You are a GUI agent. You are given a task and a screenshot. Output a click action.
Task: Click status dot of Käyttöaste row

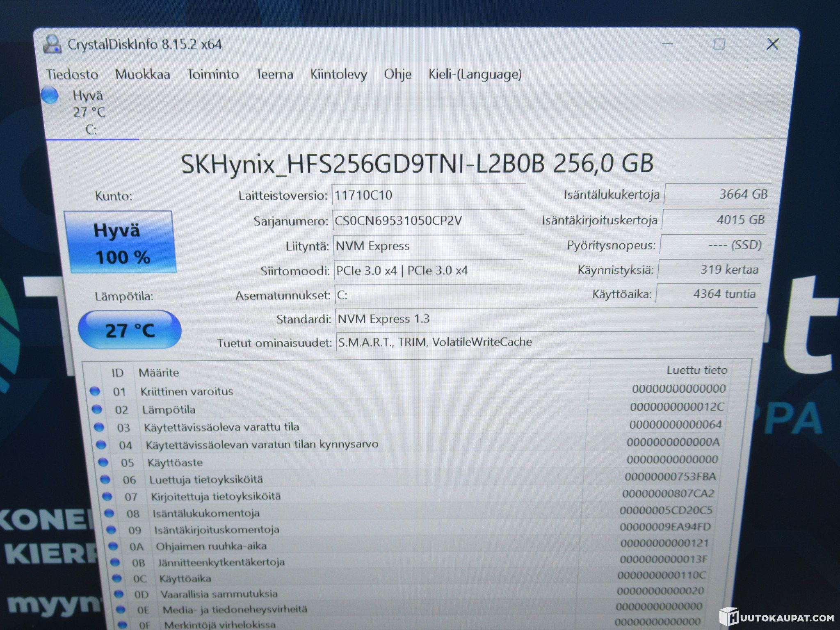pyautogui.click(x=103, y=462)
